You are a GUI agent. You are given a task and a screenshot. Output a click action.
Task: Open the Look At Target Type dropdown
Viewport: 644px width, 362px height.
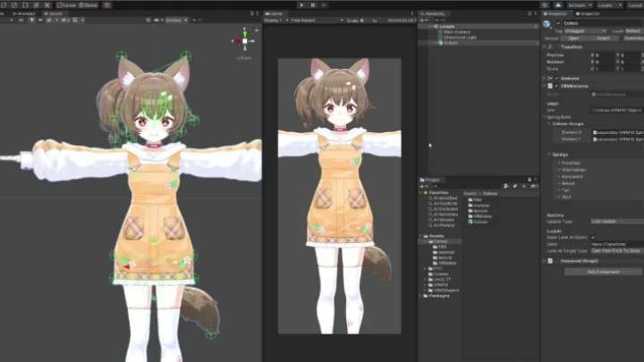coord(617,251)
